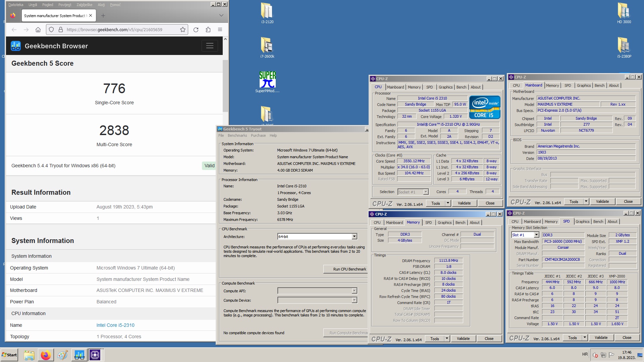
Task: Switch to Firefox in the taskbar
Action: click(46, 355)
